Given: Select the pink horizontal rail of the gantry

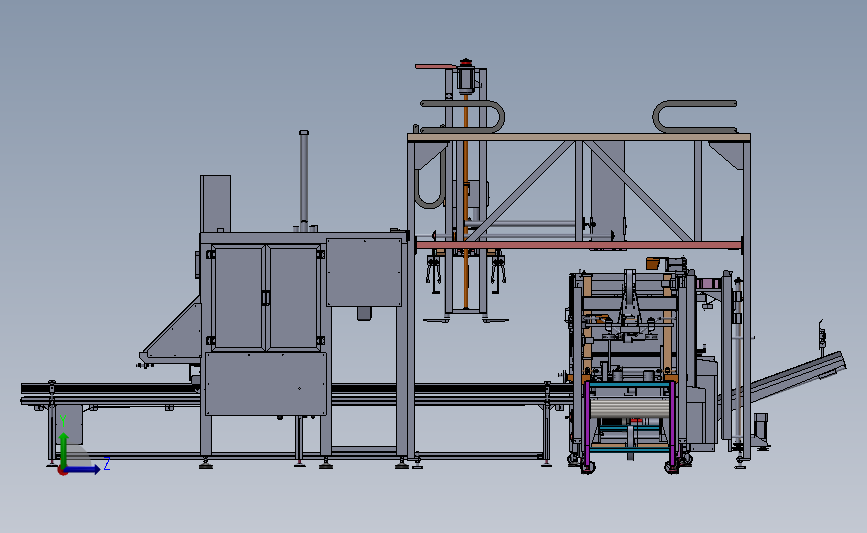Looking at the screenshot, I should click(x=578, y=245).
